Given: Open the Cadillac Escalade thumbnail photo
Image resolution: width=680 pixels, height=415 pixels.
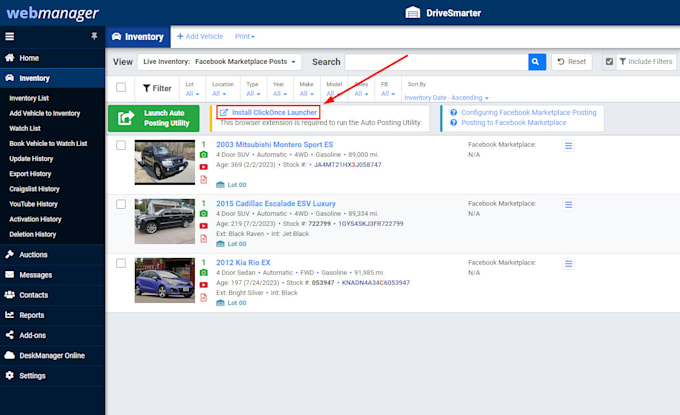Looking at the screenshot, I should [165, 221].
